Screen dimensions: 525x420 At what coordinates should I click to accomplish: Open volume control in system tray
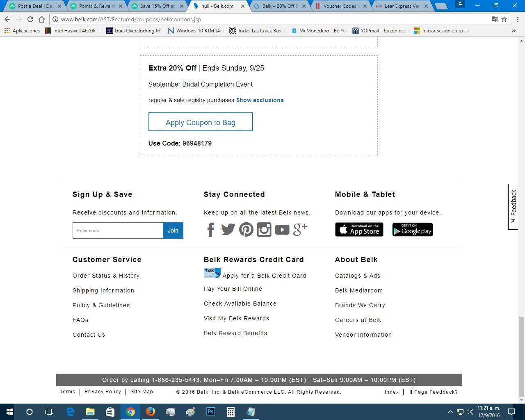click(470, 412)
